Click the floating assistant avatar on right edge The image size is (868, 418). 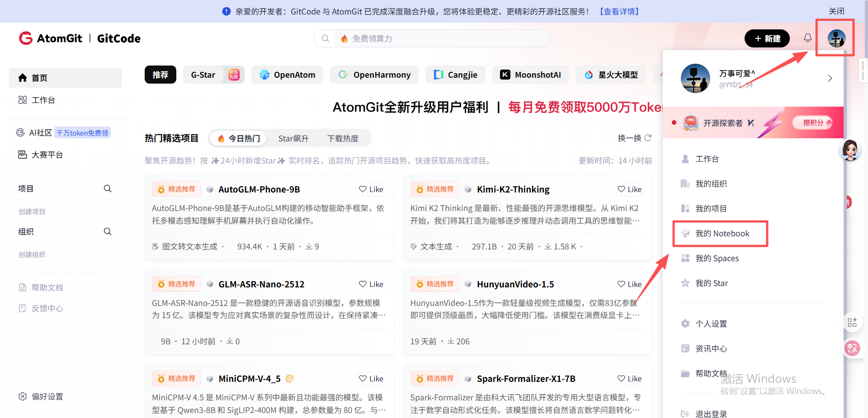click(850, 150)
